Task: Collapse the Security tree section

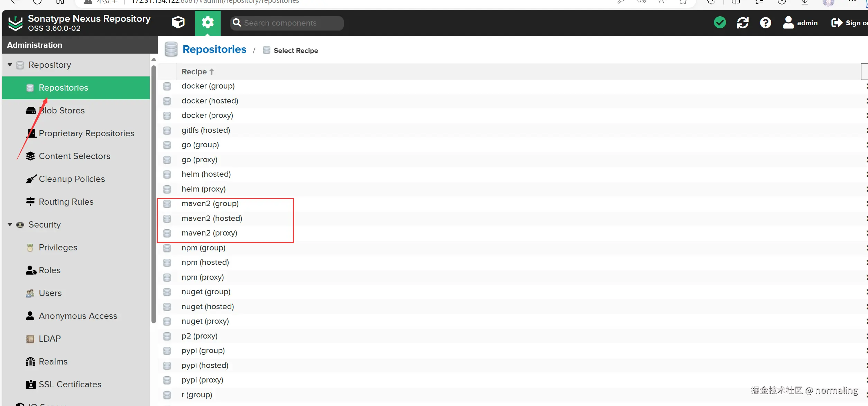Action: point(10,224)
